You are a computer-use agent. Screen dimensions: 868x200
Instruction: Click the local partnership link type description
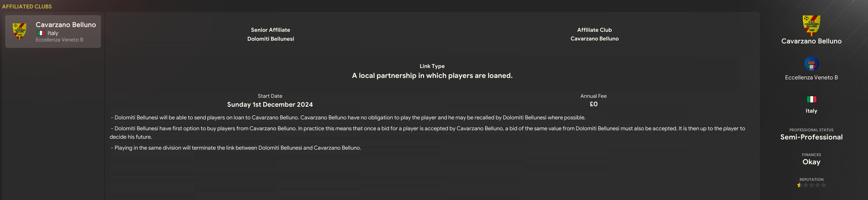coord(432,75)
